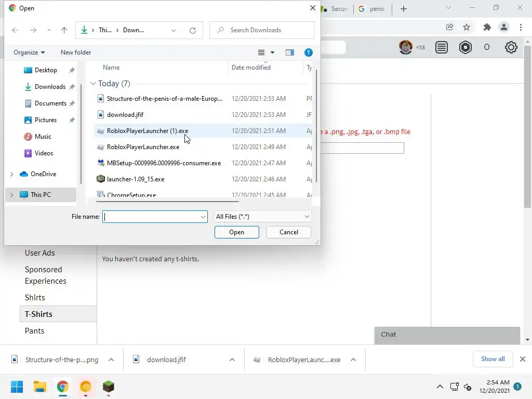
Task: Go back in the Open dialog
Action: click(15, 30)
